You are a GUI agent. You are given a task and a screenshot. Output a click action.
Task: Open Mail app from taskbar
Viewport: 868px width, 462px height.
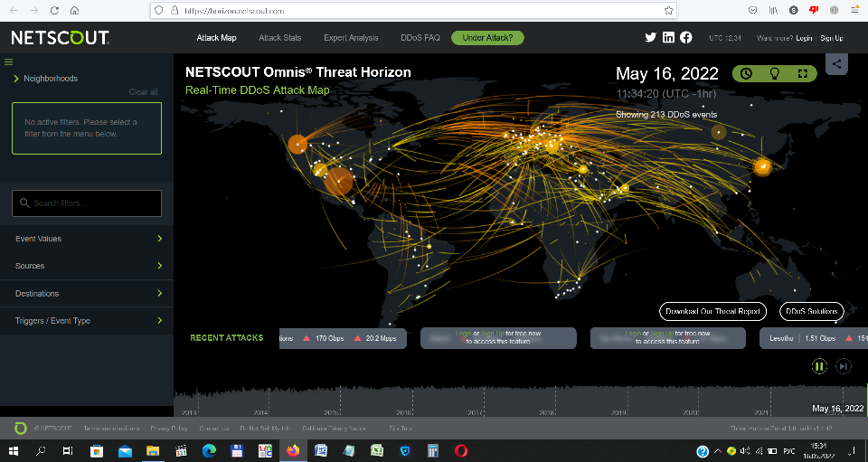[125, 451]
